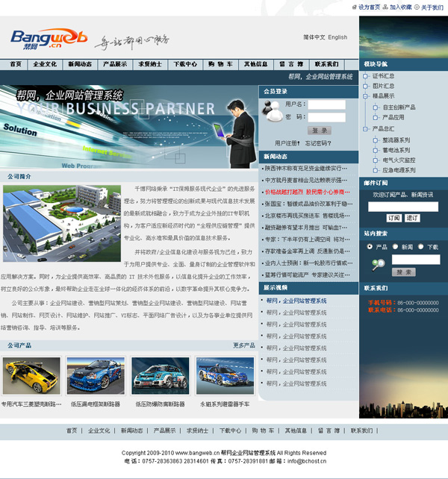The width and height of the screenshot is (448, 479).
Task: Select the 产品 search radio button
Action: pos(370,247)
